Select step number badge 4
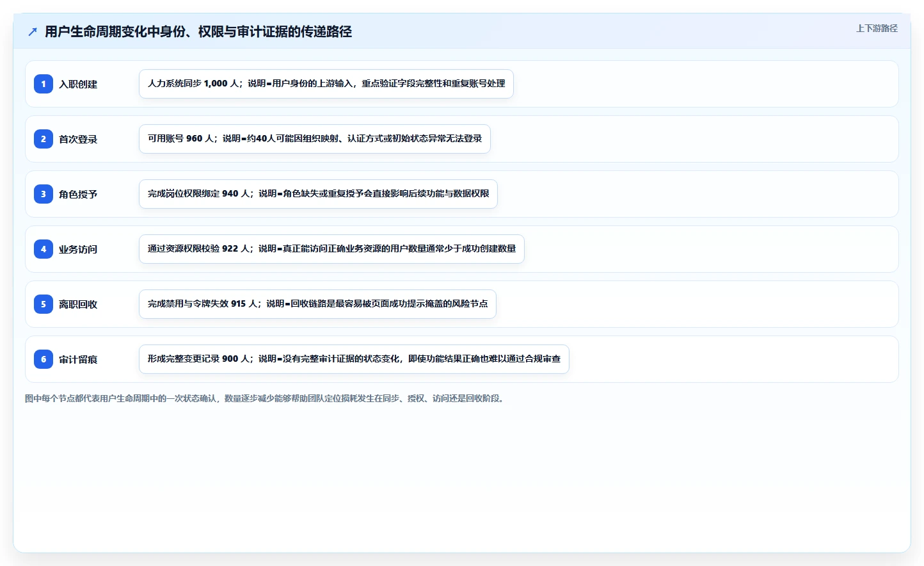 [44, 249]
